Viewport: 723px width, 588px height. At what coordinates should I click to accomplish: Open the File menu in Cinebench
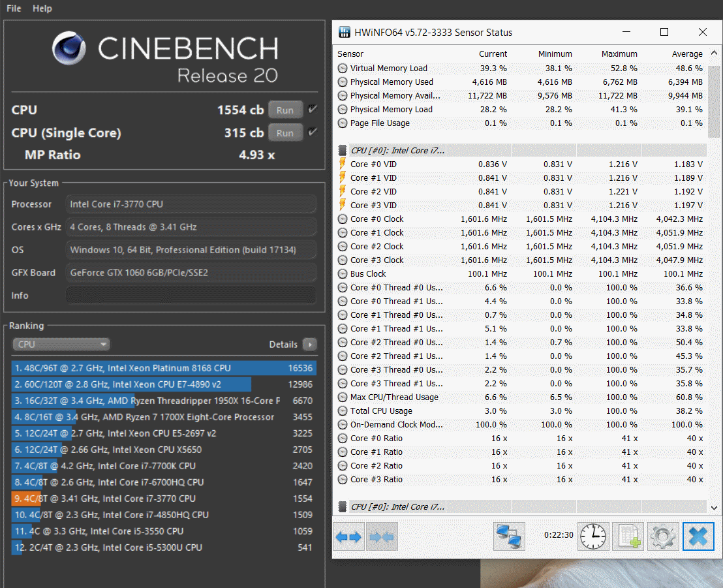(14, 8)
